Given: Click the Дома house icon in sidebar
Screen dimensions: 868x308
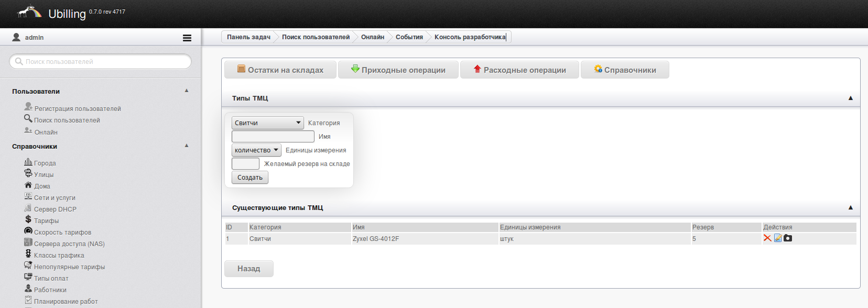Looking at the screenshot, I should pos(28,185).
